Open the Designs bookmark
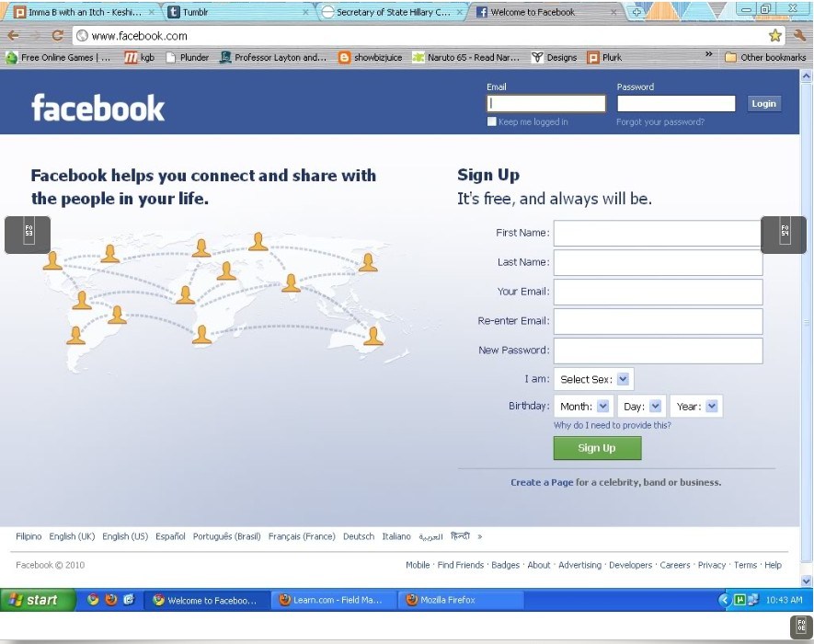The image size is (814, 644). click(554, 58)
